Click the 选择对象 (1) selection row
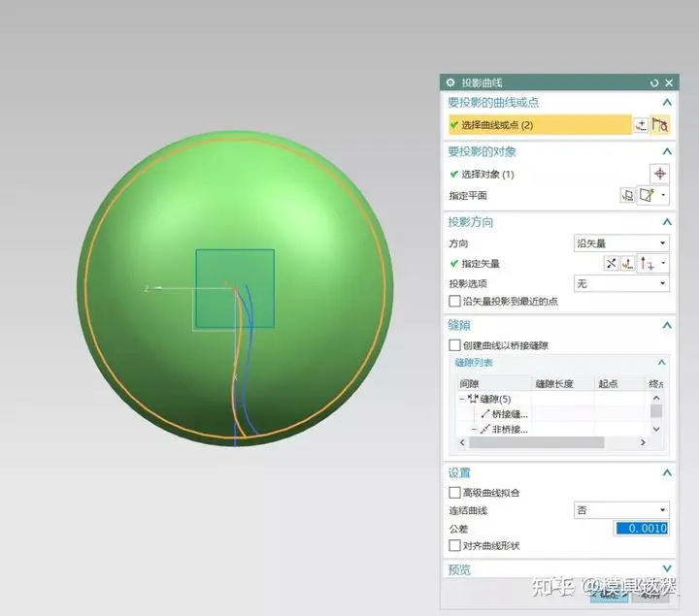This screenshot has width=699, height=616. coord(483,175)
